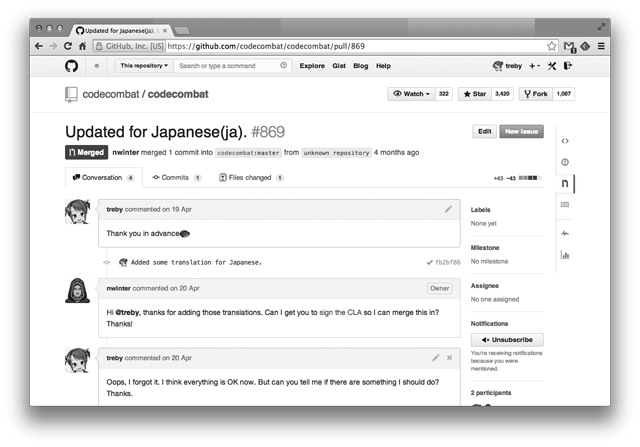Viewport: 640px width, 447px height.
Task: Open browser home page icon
Action: point(82,46)
